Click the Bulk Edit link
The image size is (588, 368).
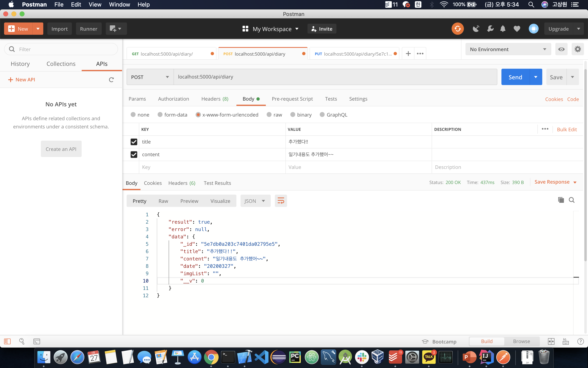pos(567,129)
